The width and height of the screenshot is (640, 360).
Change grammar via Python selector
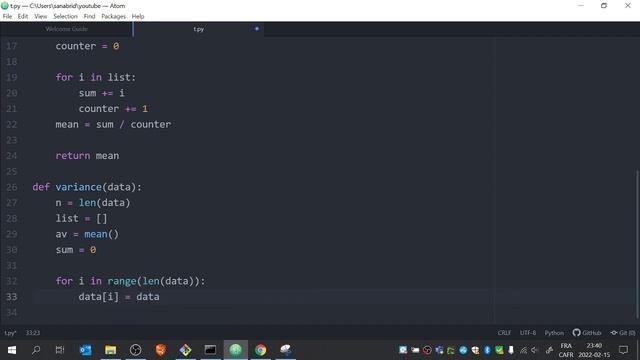pos(554,333)
